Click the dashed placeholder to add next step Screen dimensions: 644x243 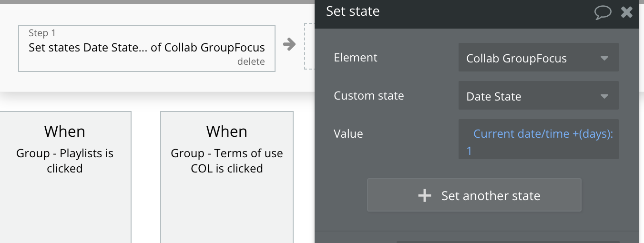(309, 46)
